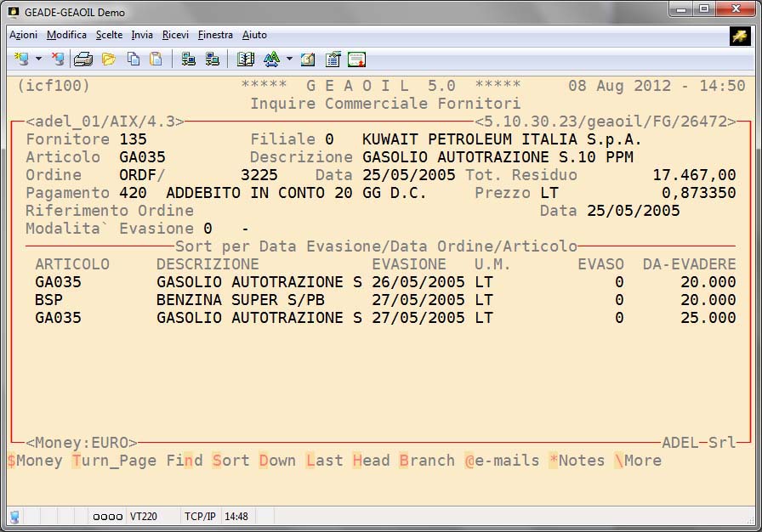Image resolution: width=762 pixels, height=532 pixels.
Task: Click the copy icon in toolbar
Action: pos(134,59)
